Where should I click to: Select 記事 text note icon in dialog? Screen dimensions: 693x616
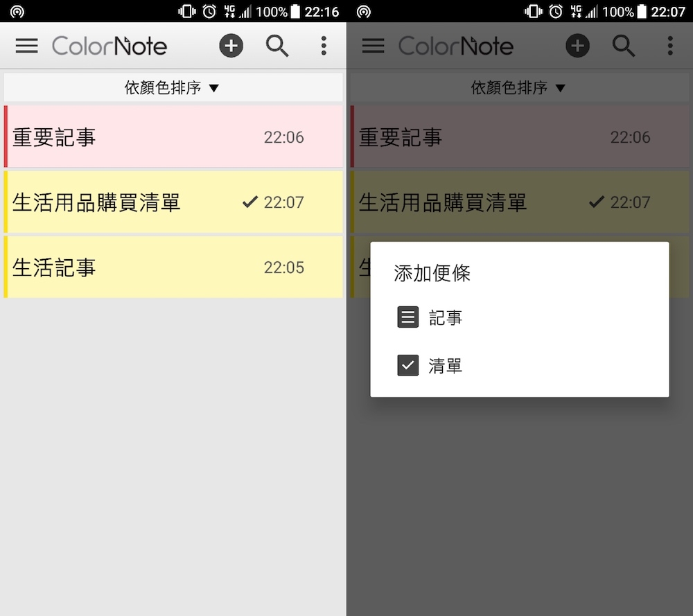(x=408, y=317)
